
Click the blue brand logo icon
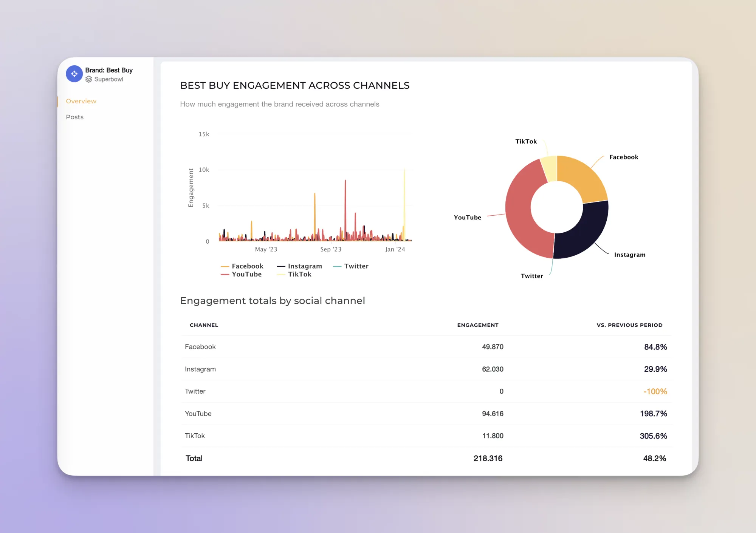[x=74, y=74]
